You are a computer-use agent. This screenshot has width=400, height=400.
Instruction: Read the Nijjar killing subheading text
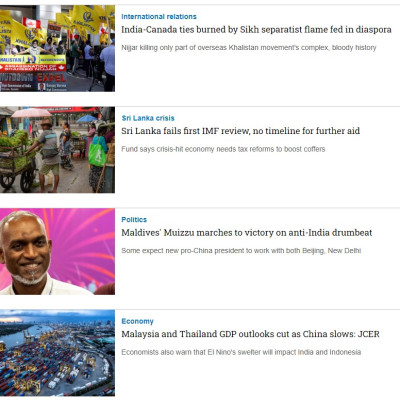tap(249, 48)
